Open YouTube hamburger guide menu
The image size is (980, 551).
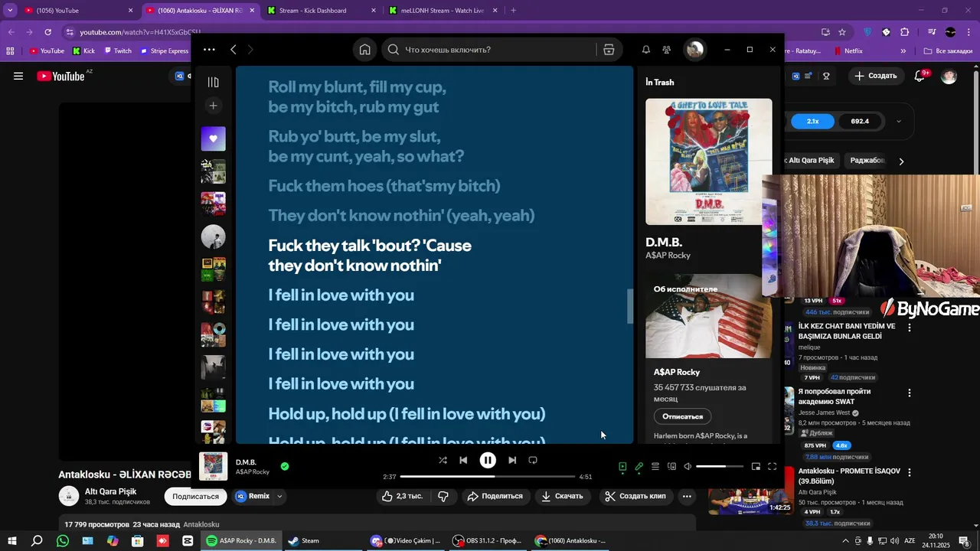[x=18, y=76]
